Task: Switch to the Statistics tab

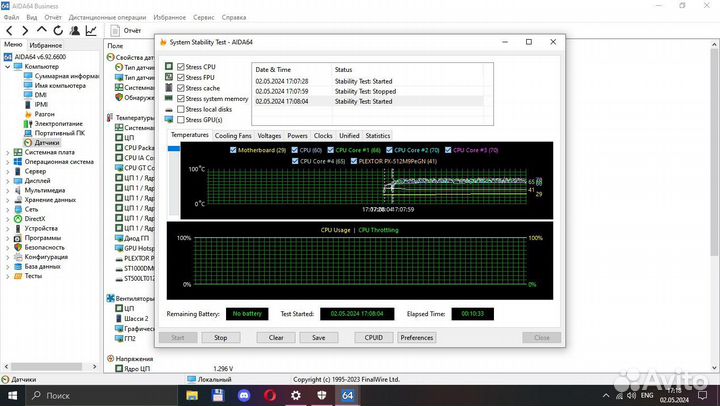Action: click(x=377, y=135)
